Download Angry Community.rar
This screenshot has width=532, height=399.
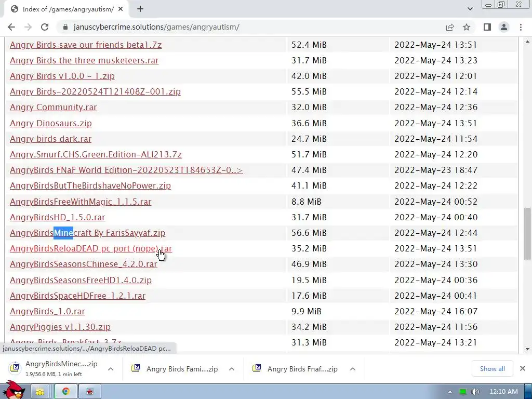[54, 107]
